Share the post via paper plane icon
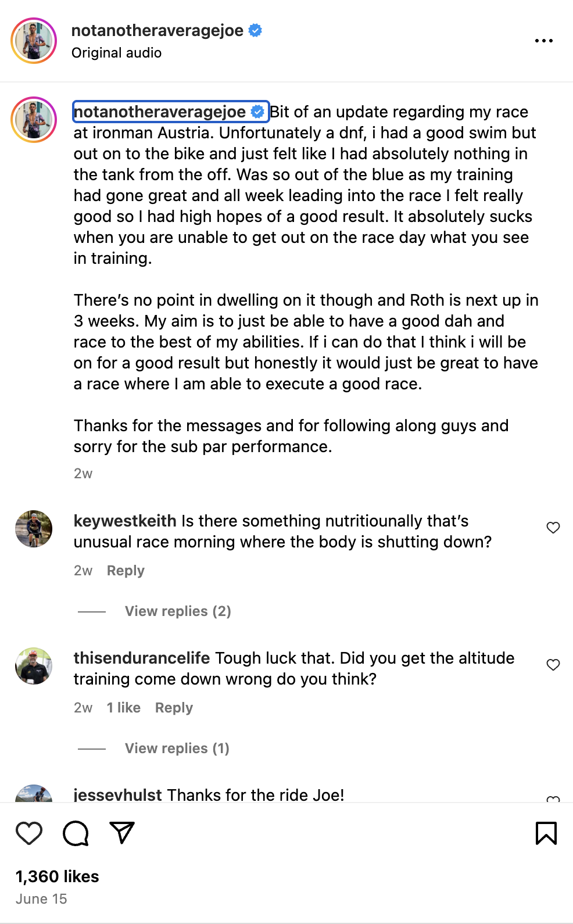 [122, 833]
